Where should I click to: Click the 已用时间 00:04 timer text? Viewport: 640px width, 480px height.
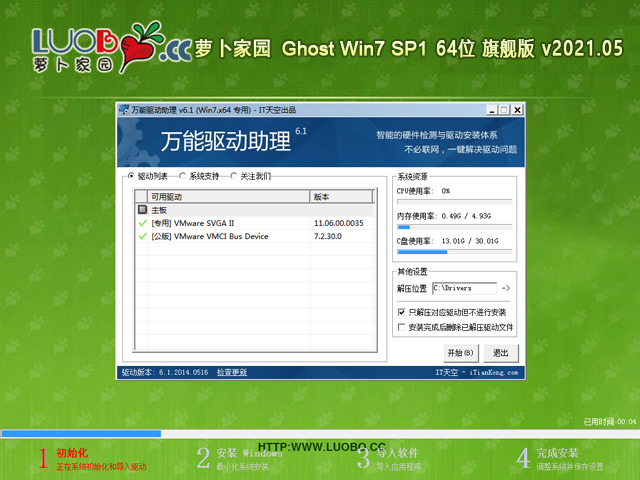(610, 422)
